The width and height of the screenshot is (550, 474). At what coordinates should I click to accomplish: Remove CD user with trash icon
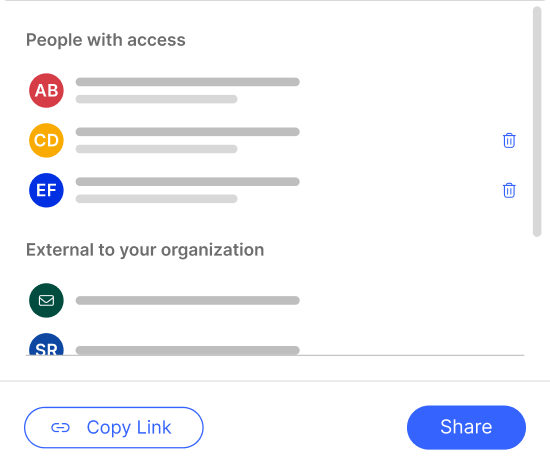point(509,141)
